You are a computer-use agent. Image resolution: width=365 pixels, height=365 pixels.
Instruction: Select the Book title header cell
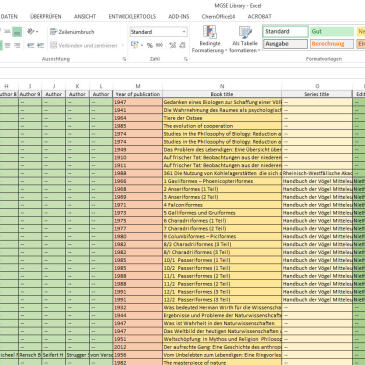click(222, 94)
